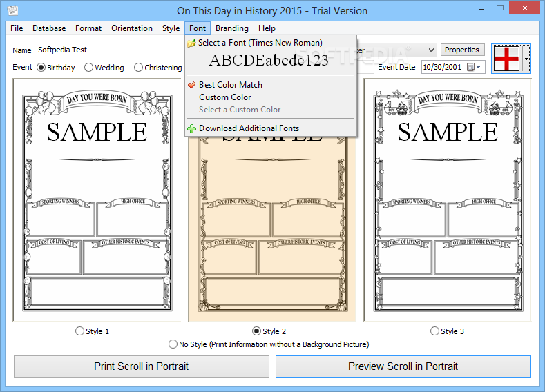Open the Help menu
The width and height of the screenshot is (545, 392).
[x=267, y=28]
